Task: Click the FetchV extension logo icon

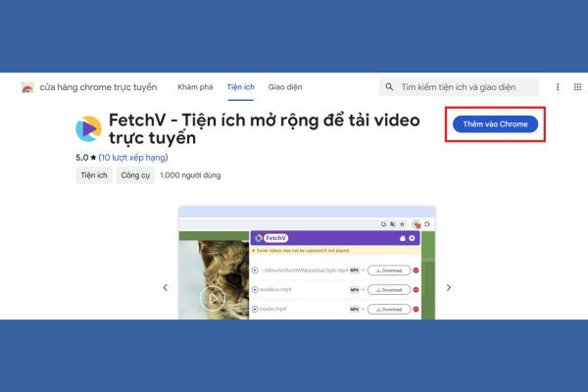Action: [88, 129]
